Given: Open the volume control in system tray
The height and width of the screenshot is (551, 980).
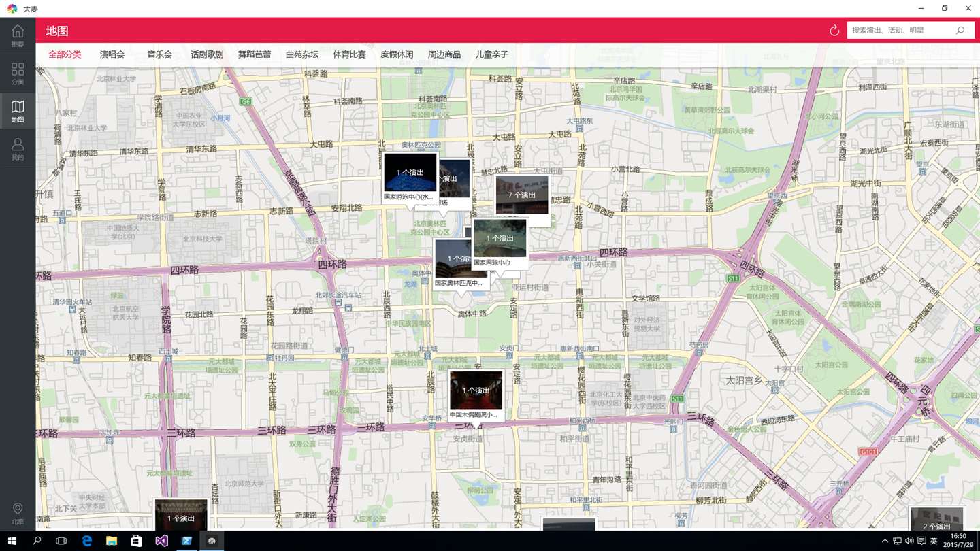Looking at the screenshot, I should click(909, 541).
